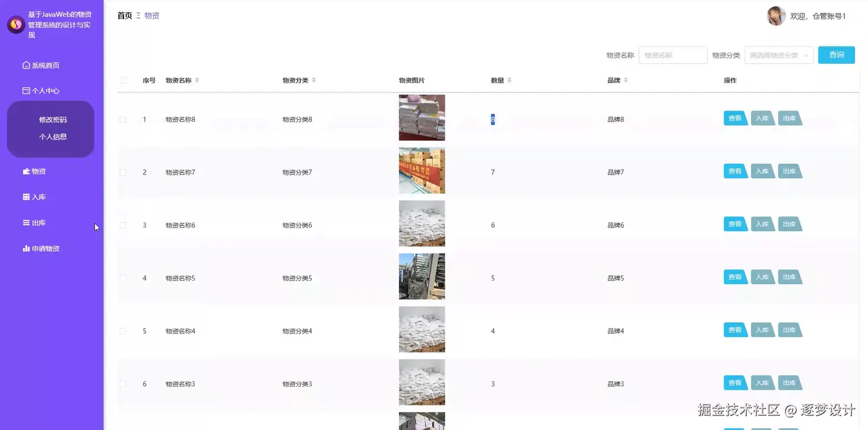This screenshot has width=868, height=430.
Task: Toggle the select-all checkbox in table header
Action: point(123,80)
